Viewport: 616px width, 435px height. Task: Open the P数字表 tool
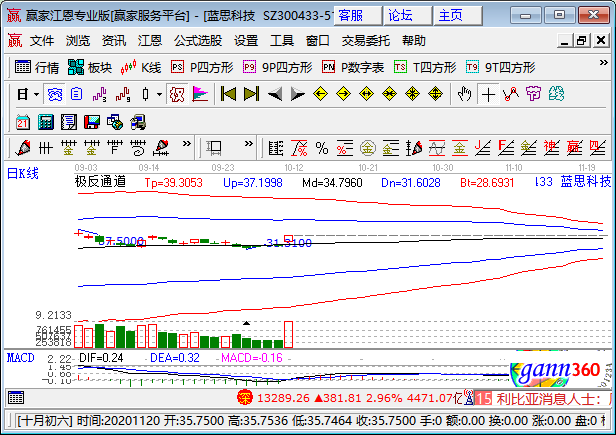click(x=353, y=68)
